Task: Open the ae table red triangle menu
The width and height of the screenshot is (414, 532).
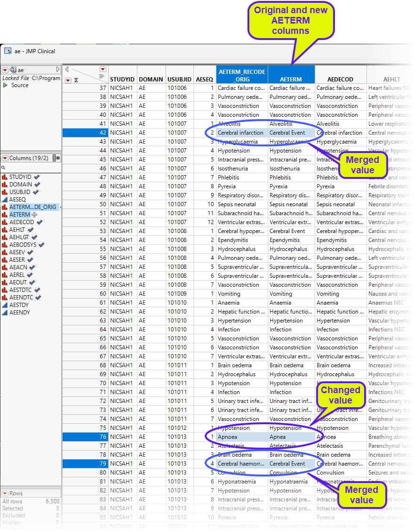Action: (5, 70)
